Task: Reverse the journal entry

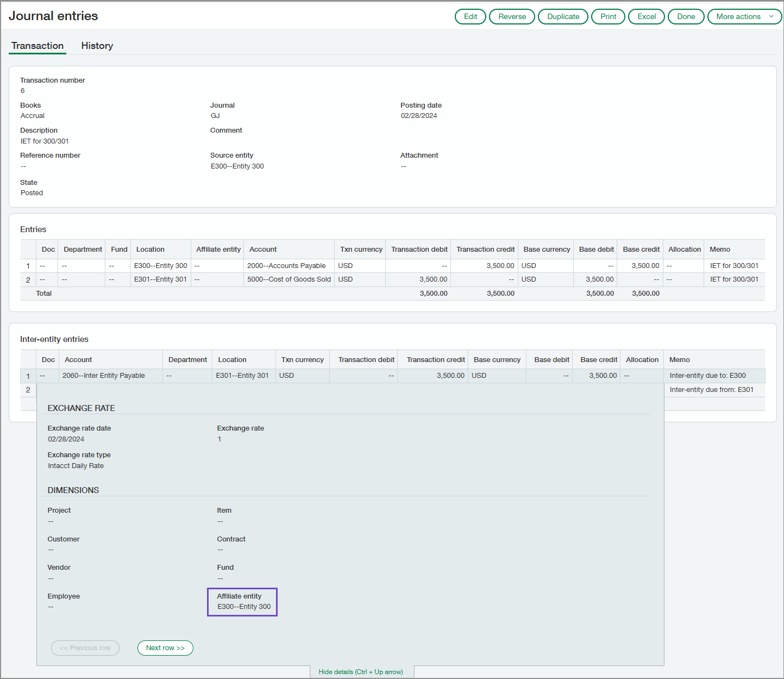Action: [x=511, y=16]
